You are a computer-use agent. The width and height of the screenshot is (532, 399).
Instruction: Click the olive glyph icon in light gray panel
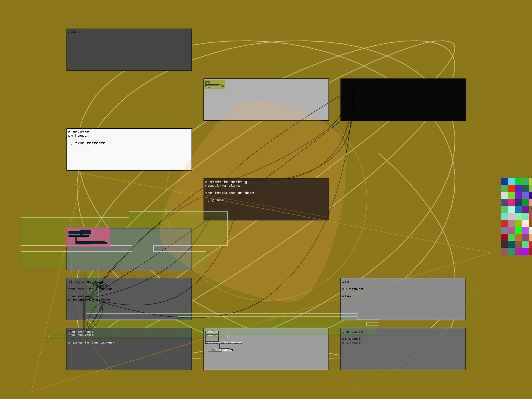coord(214,84)
